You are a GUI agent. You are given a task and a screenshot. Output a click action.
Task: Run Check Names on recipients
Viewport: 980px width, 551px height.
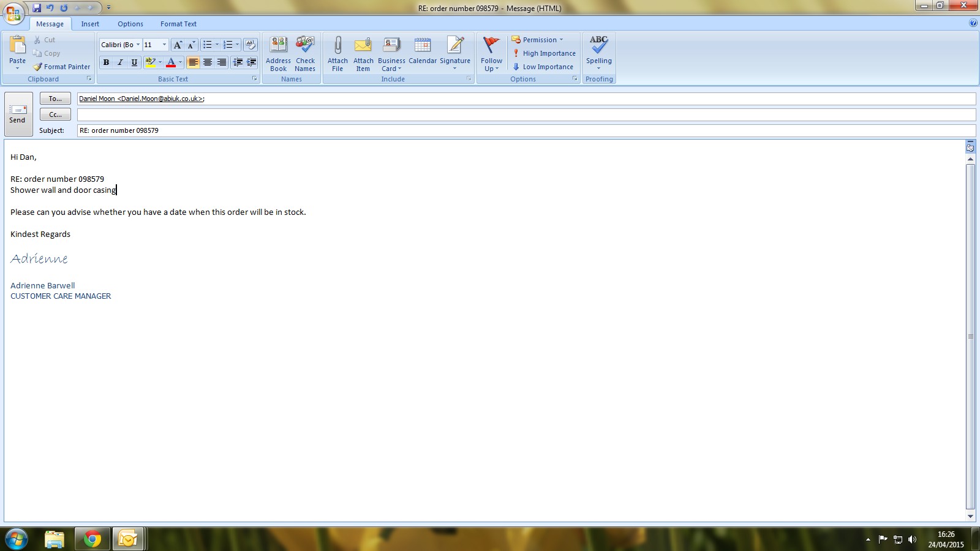click(x=305, y=54)
